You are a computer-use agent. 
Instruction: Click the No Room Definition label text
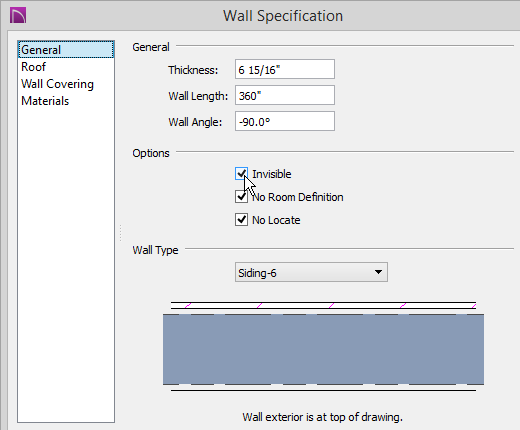coord(297,197)
